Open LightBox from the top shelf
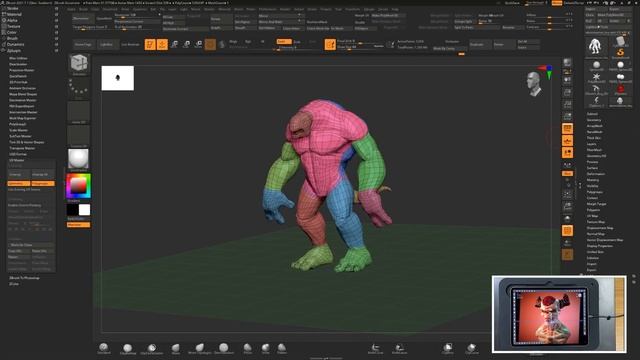Viewport: 640px width, 360px height. (107, 44)
